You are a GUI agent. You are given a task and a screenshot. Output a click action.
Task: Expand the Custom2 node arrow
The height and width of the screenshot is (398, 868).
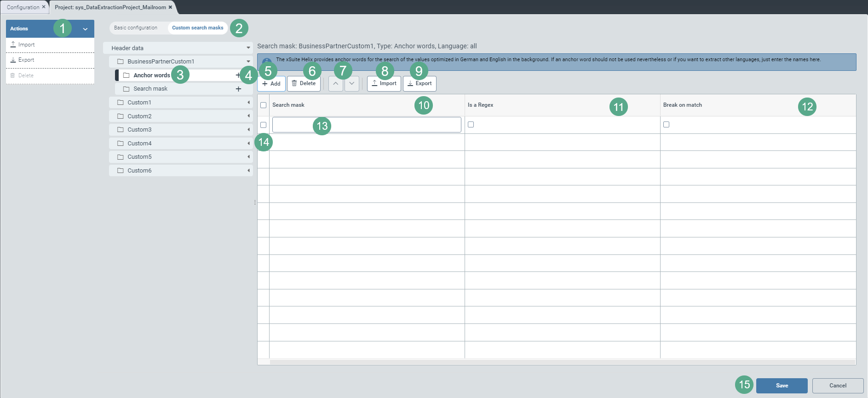[249, 116]
